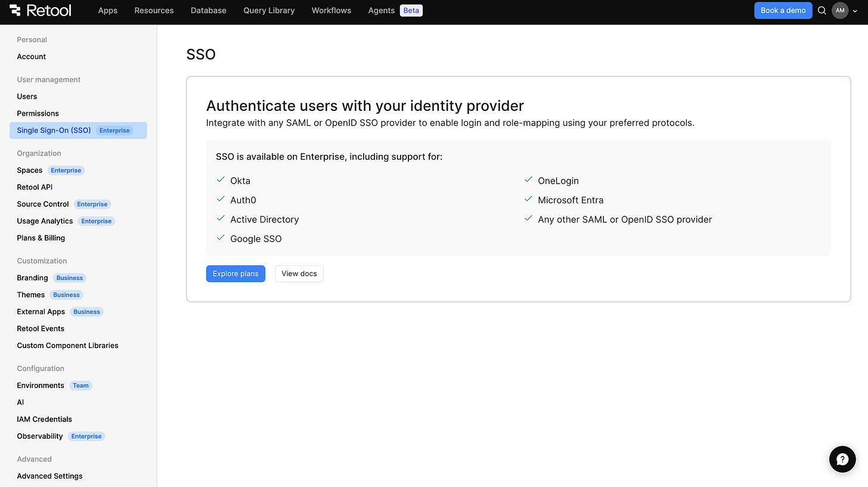This screenshot has height=487, width=868.
Task: Click View docs button
Action: (x=299, y=274)
